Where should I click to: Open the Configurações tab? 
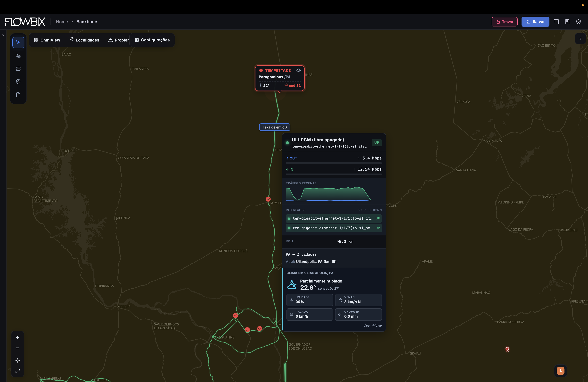[x=152, y=40]
